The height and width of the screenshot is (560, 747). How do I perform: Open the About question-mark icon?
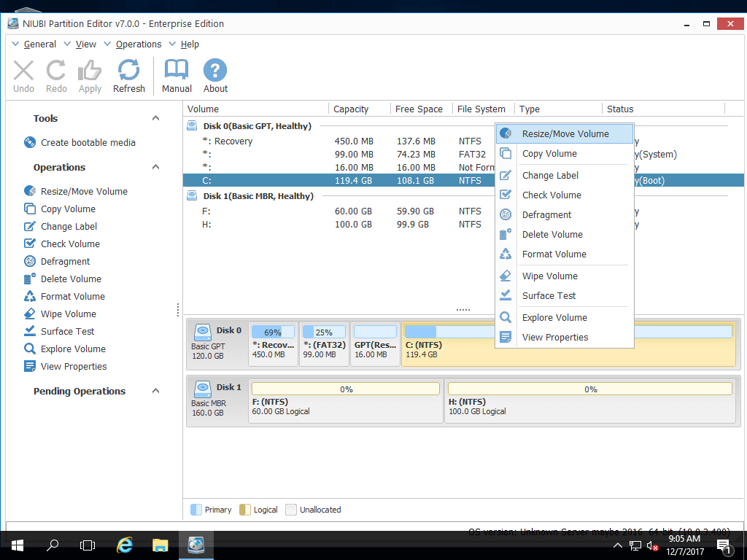point(215,70)
